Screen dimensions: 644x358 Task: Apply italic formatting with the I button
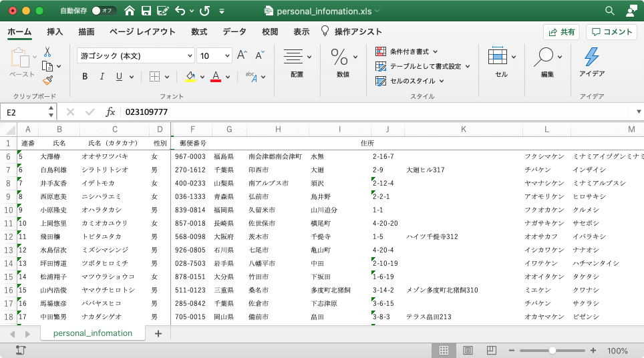tap(102, 76)
